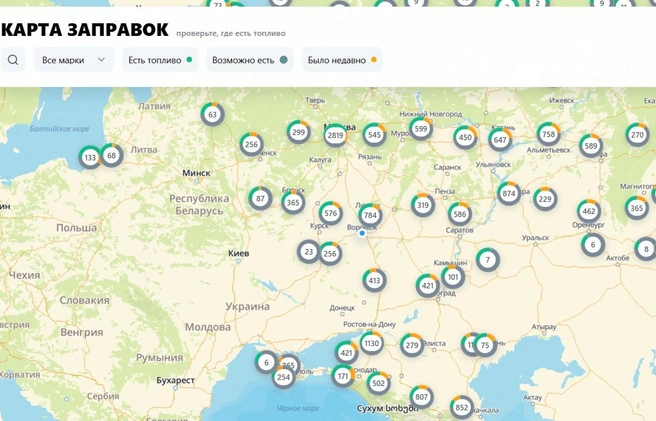656x421 pixels.
Task: Select the cluster marker 758
Action: click(x=548, y=134)
